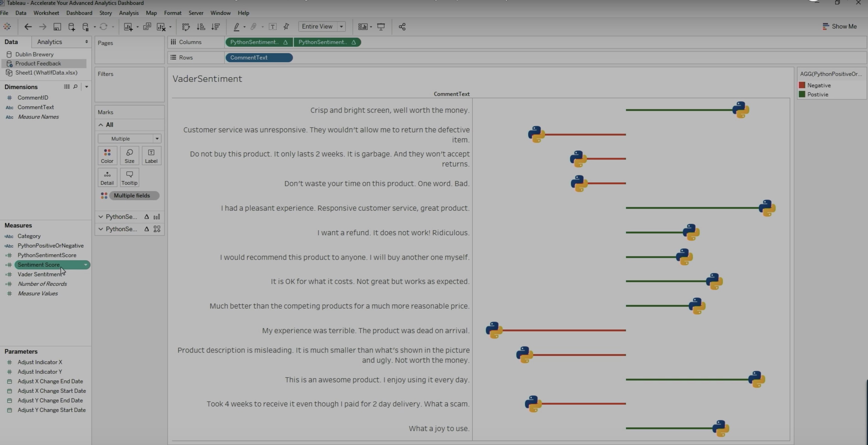Switch to the Analytics tab
The height and width of the screenshot is (445, 868).
[49, 42]
